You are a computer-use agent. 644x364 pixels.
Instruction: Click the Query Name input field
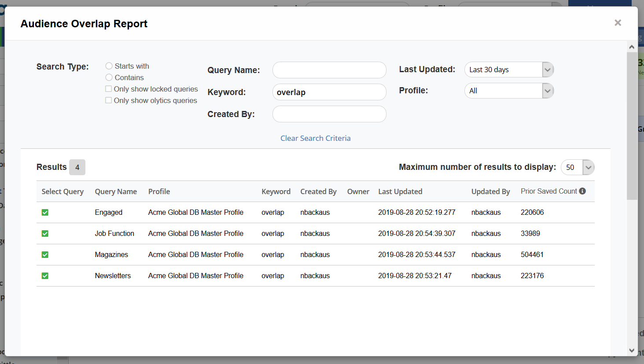click(x=329, y=70)
